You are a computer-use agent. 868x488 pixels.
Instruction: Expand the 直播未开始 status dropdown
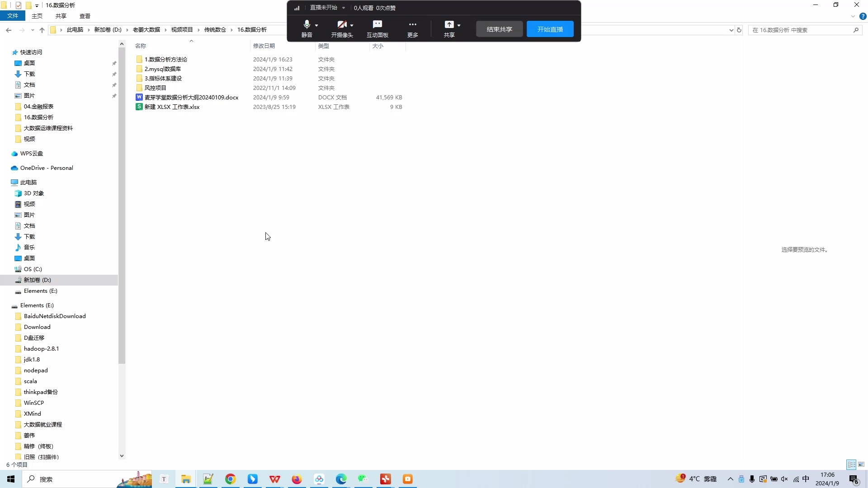pos(344,8)
